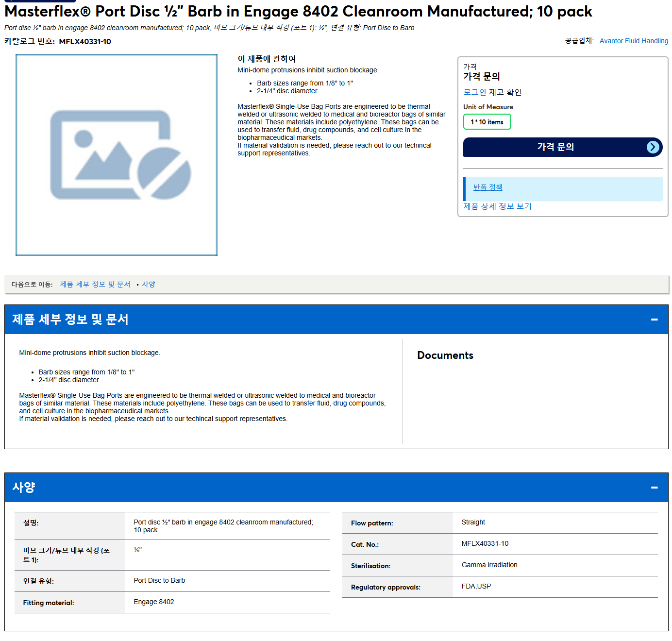672x641 pixels.
Task: Click the 로그인 link to check stock
Action: 474,92
